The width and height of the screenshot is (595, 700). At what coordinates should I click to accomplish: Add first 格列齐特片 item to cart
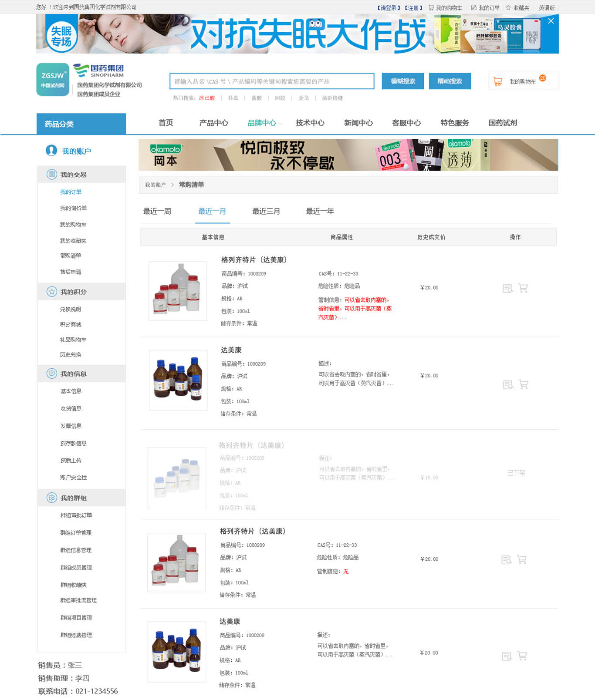click(523, 288)
